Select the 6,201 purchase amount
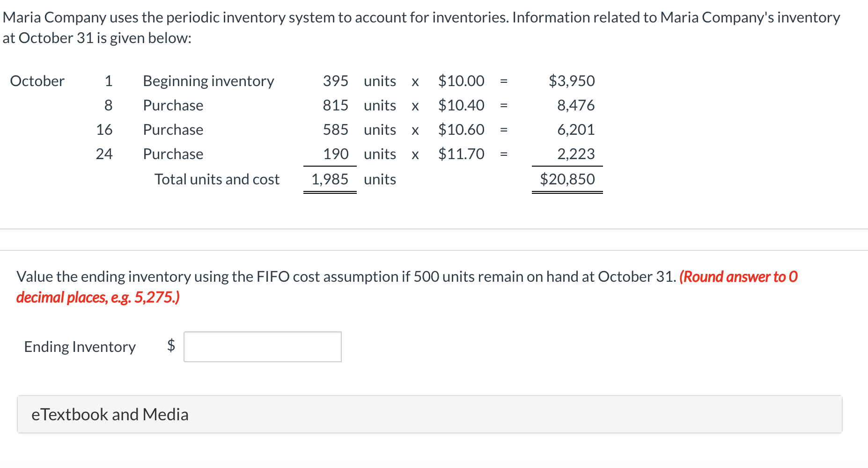 [x=575, y=130]
